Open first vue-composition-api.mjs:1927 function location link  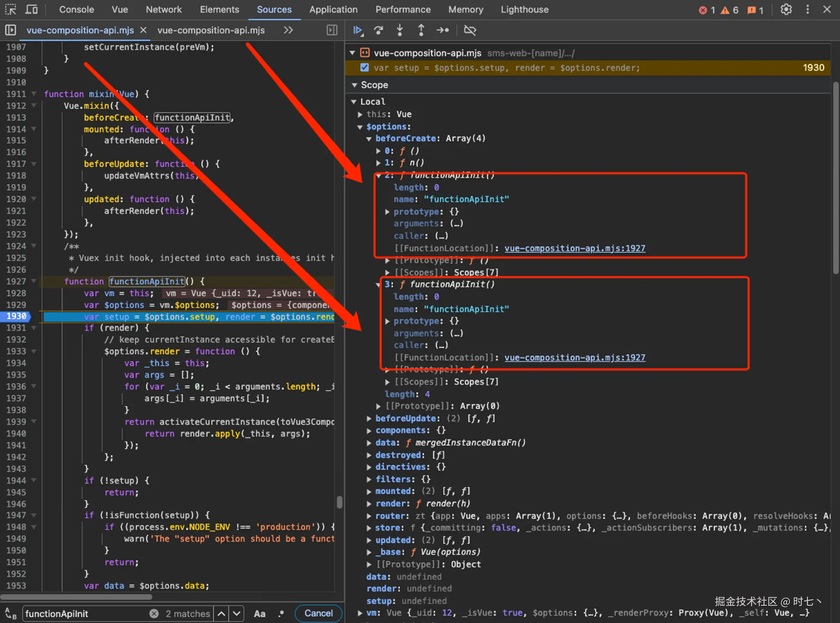coord(575,248)
